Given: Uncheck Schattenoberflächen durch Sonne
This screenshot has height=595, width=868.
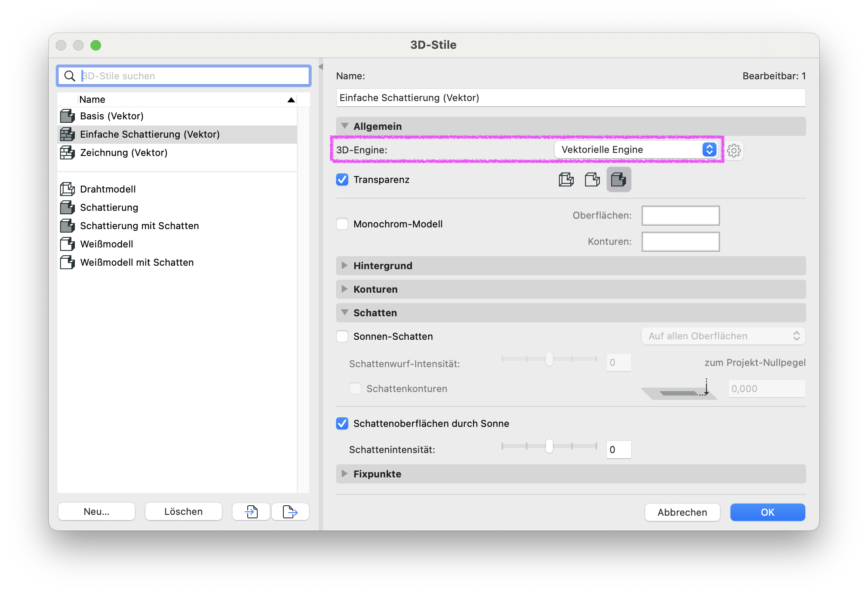Looking at the screenshot, I should pos(342,423).
